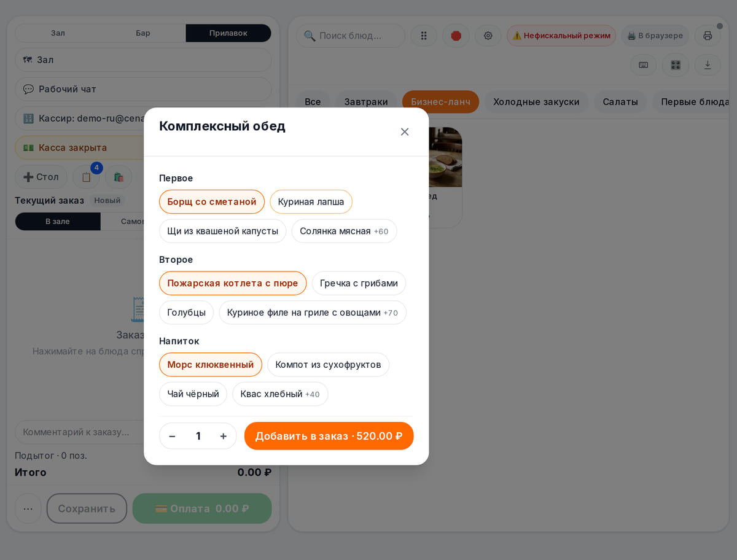Click keyboard icon button
The width and height of the screenshot is (737, 560).
(x=643, y=65)
